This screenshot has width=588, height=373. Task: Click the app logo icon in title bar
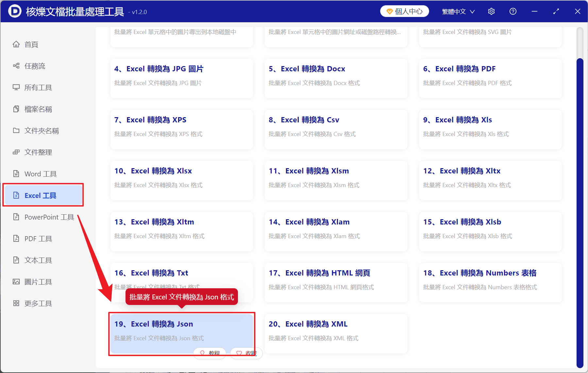pos(15,11)
